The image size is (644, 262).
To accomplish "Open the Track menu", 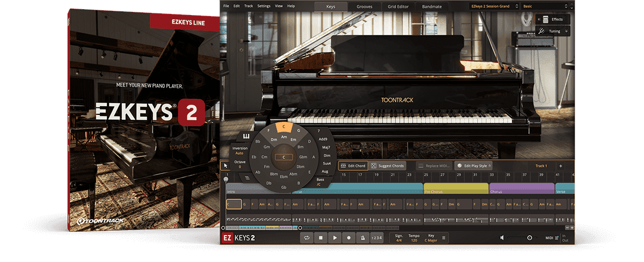I will (x=248, y=6).
